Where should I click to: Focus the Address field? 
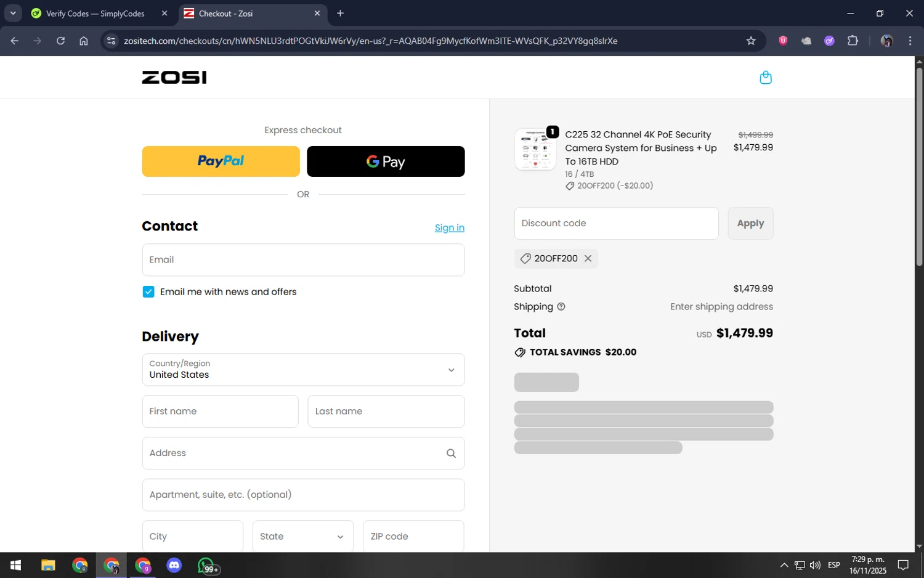tap(303, 454)
